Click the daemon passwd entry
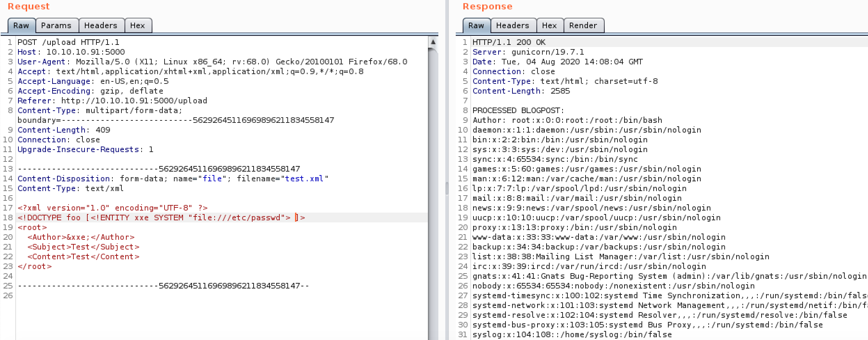Screen dimensions: 868x340 pyautogui.click(x=587, y=130)
